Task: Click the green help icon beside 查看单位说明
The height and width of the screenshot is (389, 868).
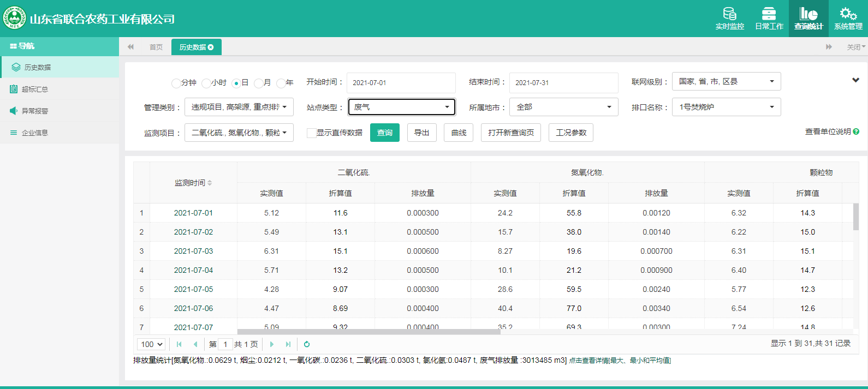Action: tap(856, 131)
